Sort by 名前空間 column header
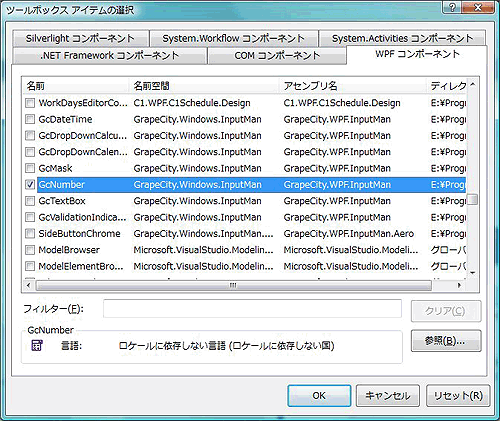 [204, 86]
